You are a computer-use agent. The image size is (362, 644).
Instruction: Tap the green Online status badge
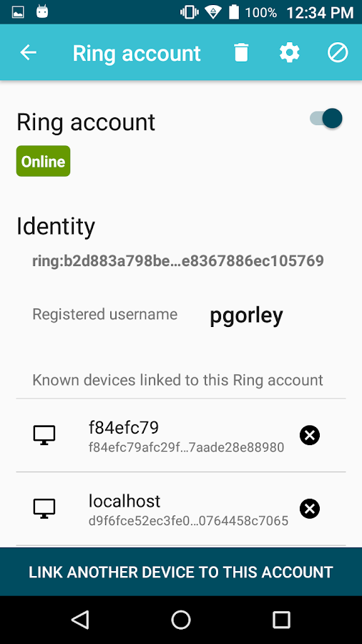[x=43, y=162]
